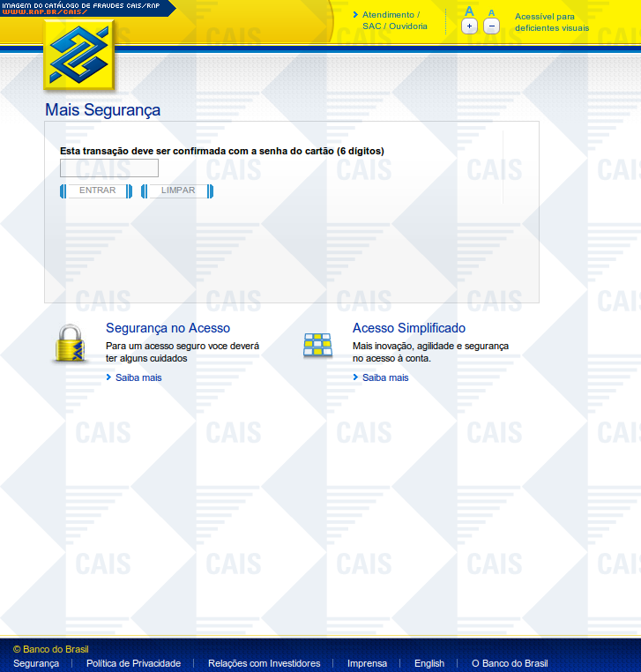641x672 pixels.
Task: Select Segurança in the footer menu
Action: point(36,663)
